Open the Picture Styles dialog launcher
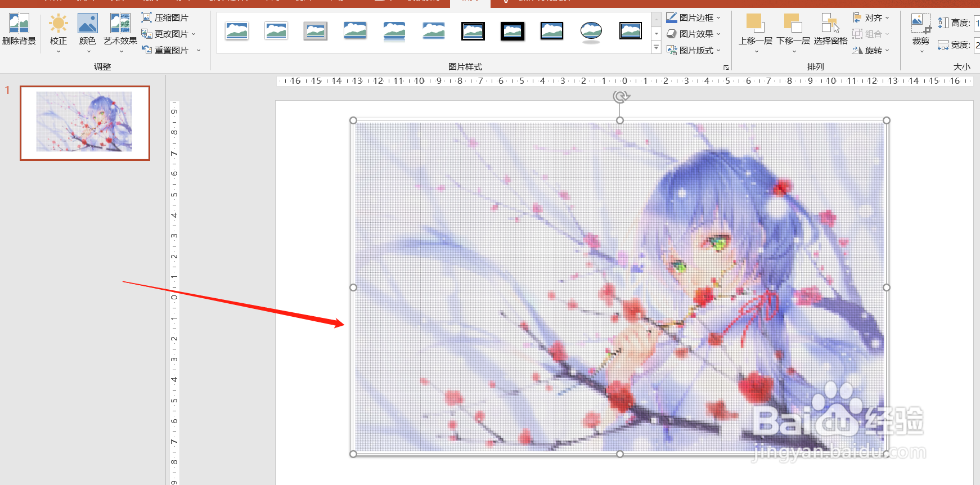 [726, 68]
